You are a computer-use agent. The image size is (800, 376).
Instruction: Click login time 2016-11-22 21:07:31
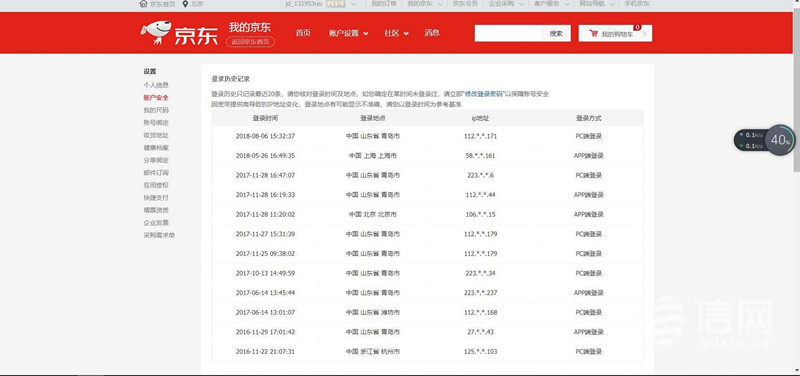tap(265, 352)
